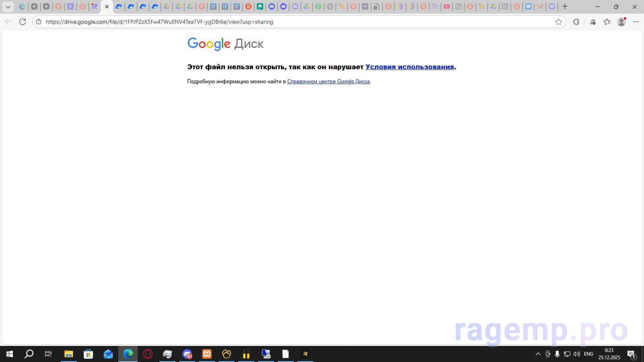644x362 pixels.
Task: Toggle Windows Task View
Action: (48, 354)
